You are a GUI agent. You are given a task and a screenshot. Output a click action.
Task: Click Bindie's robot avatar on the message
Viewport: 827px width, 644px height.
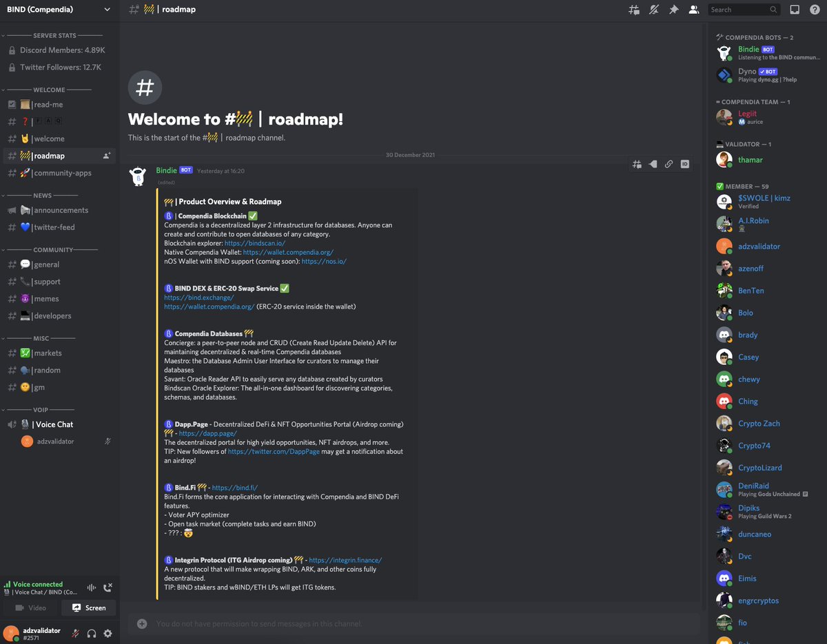click(x=138, y=176)
